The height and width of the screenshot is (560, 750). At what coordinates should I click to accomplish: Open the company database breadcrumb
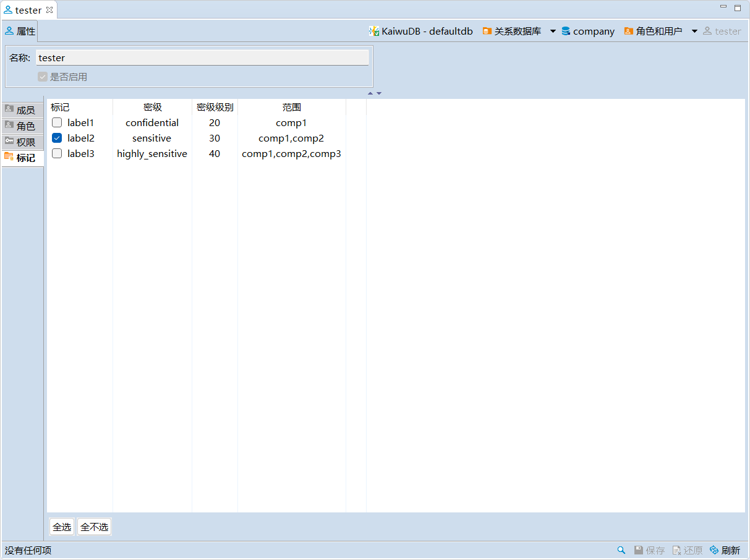click(x=588, y=31)
